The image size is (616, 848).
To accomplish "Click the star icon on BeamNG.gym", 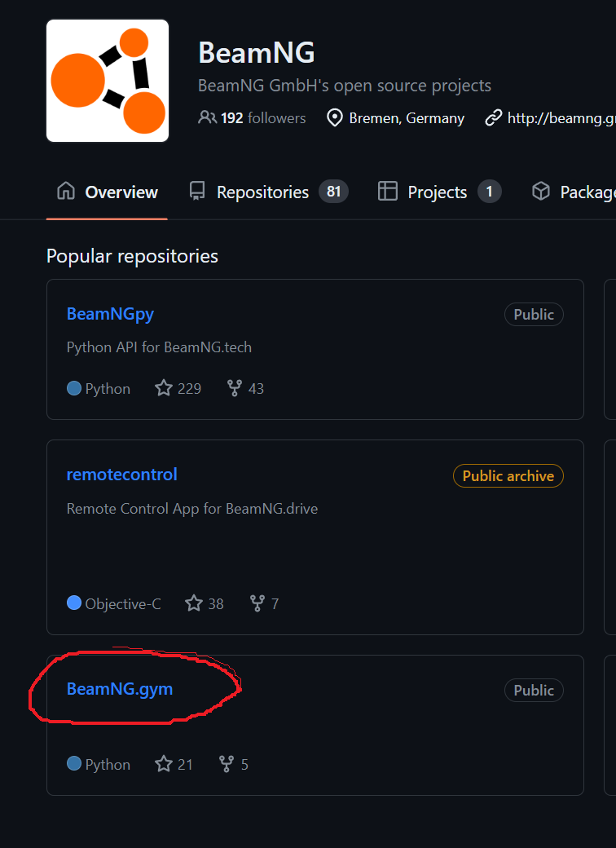I will click(164, 764).
